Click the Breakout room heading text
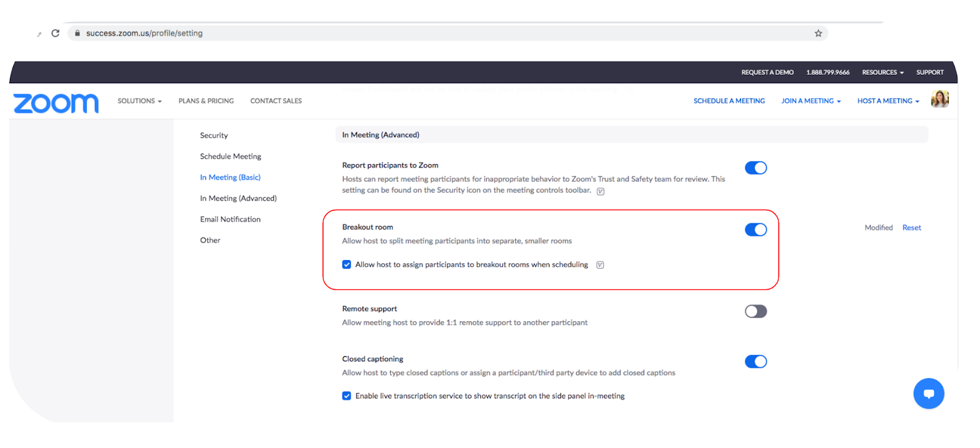980x448 pixels. pyautogui.click(x=367, y=227)
